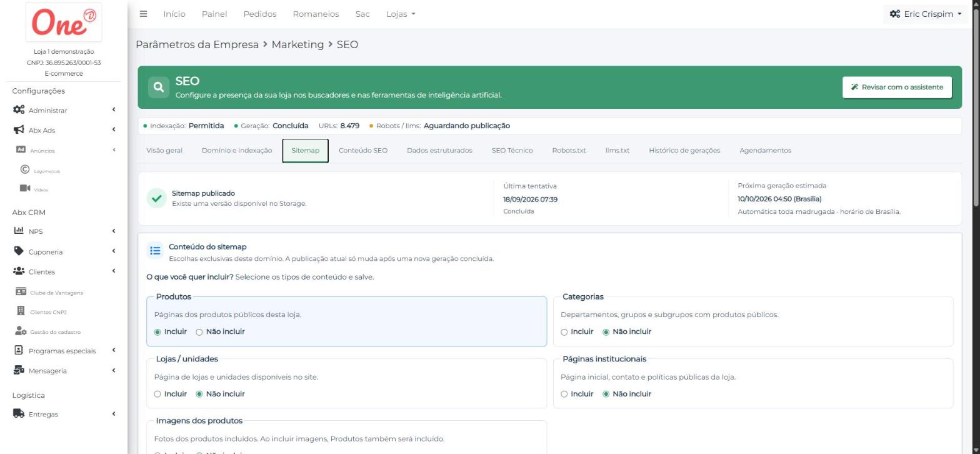
Task: Click the Vídeos camera icon
Action: 25,188
